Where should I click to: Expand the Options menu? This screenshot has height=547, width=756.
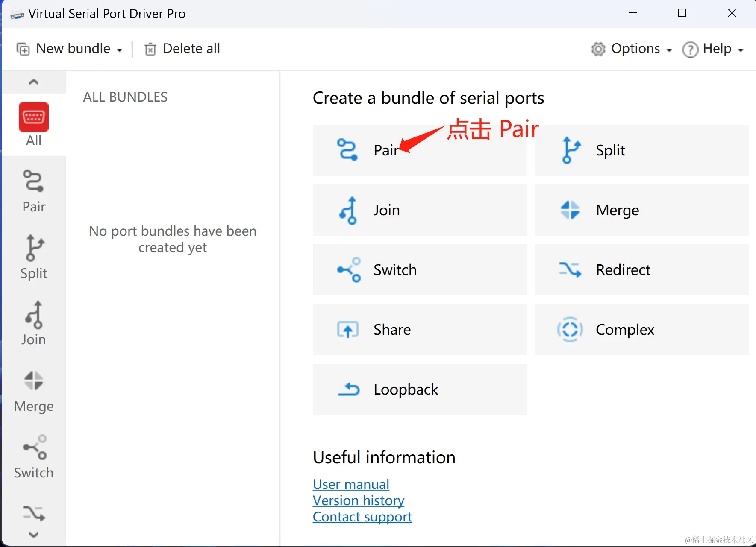[632, 48]
